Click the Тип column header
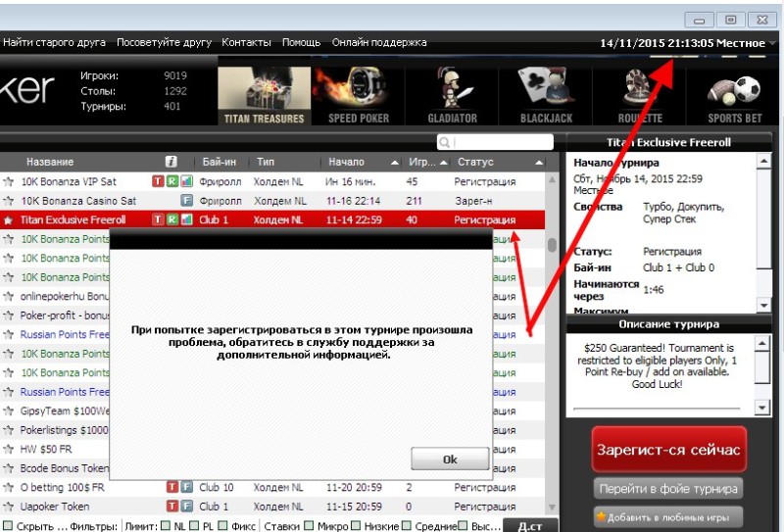This screenshot has width=784, height=532. click(266, 162)
